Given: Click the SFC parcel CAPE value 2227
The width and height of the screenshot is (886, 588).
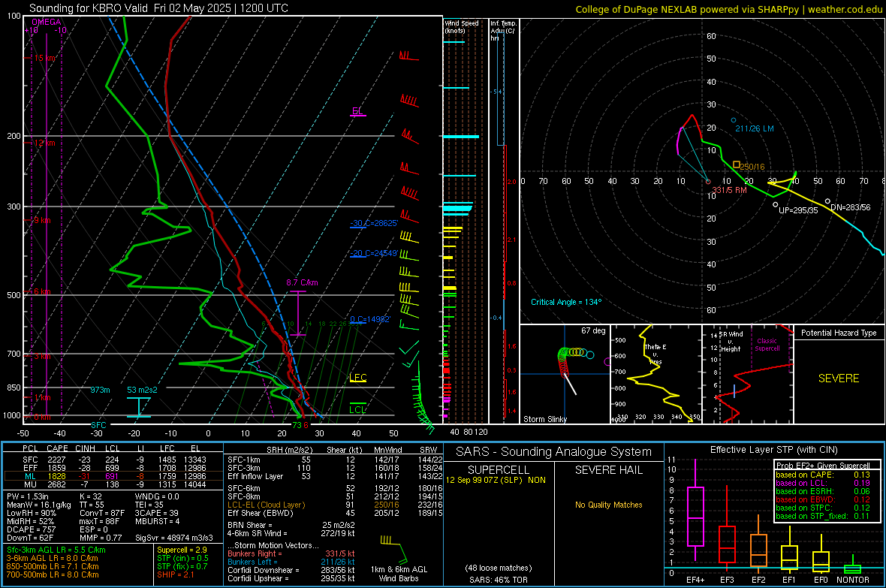Looking at the screenshot, I should click(x=56, y=460).
